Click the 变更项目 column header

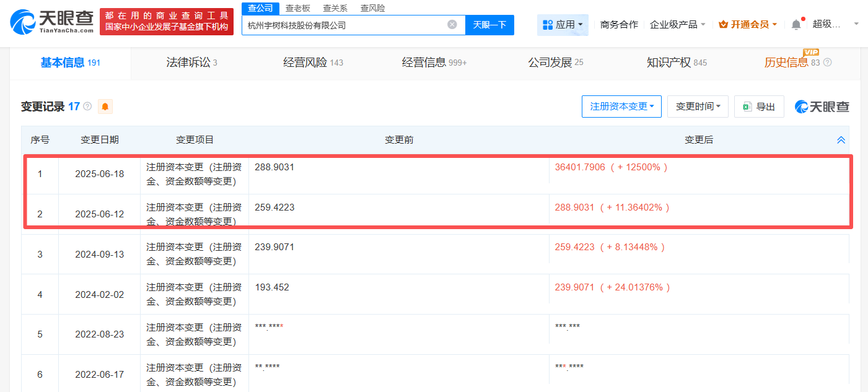point(195,140)
